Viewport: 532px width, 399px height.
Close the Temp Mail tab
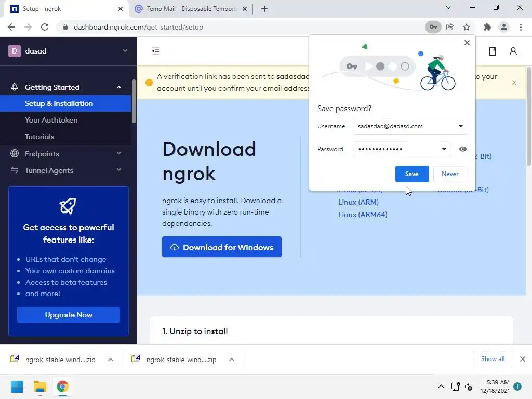point(245,9)
